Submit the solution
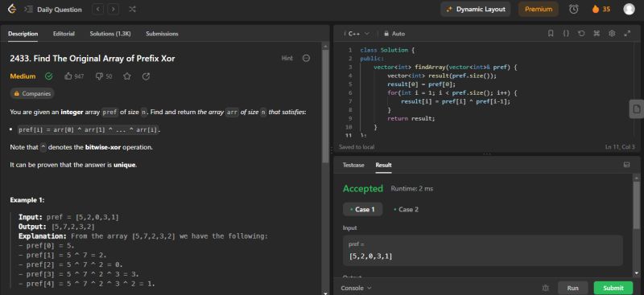 pos(613,288)
